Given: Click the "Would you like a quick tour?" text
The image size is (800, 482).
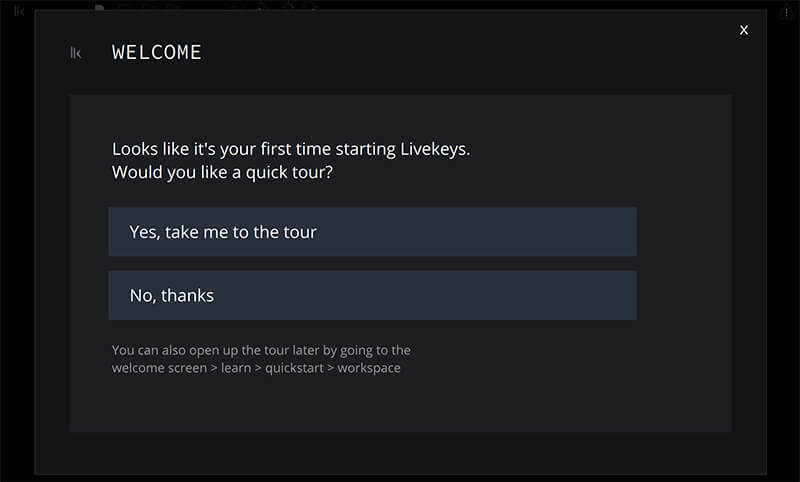Looking at the screenshot, I should point(222,172).
